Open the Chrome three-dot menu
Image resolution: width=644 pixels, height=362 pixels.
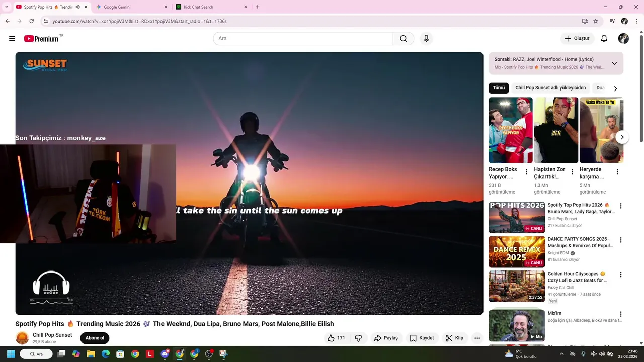pos(637,21)
